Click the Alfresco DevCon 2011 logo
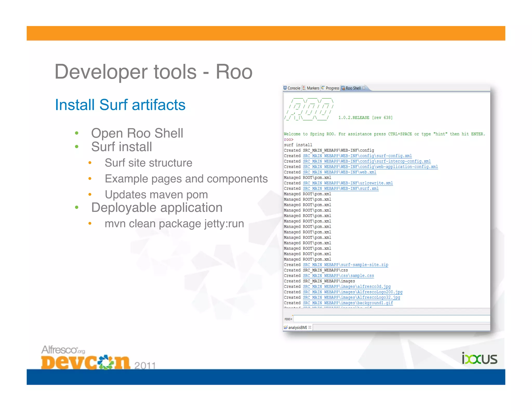This screenshot has height=411, width=532. pos(98,357)
